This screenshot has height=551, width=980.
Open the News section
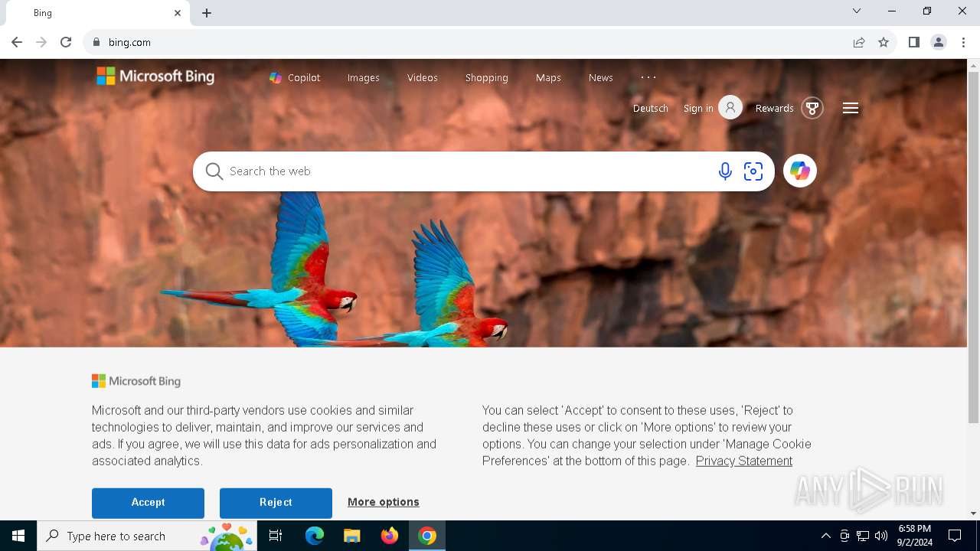601,77
